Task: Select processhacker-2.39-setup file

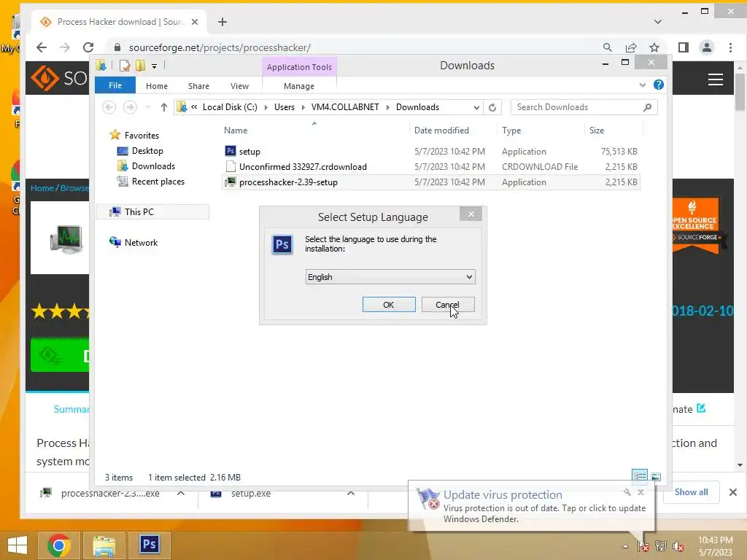Action: 430,182
